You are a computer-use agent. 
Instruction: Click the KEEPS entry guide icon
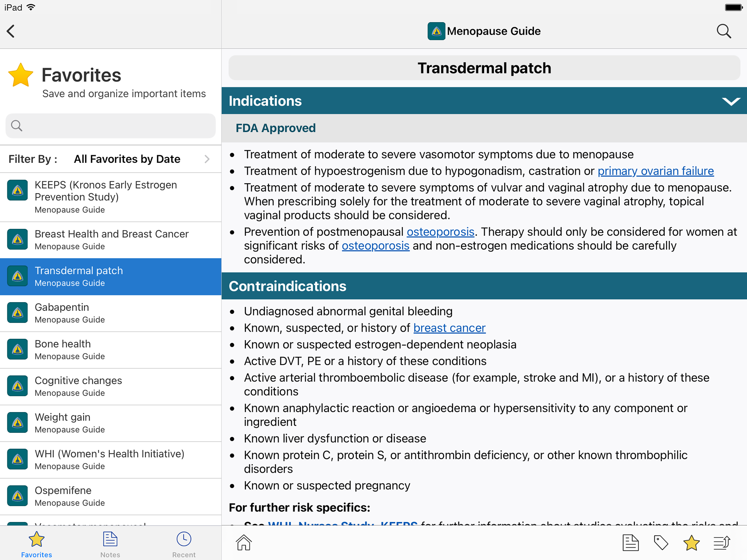(x=17, y=190)
